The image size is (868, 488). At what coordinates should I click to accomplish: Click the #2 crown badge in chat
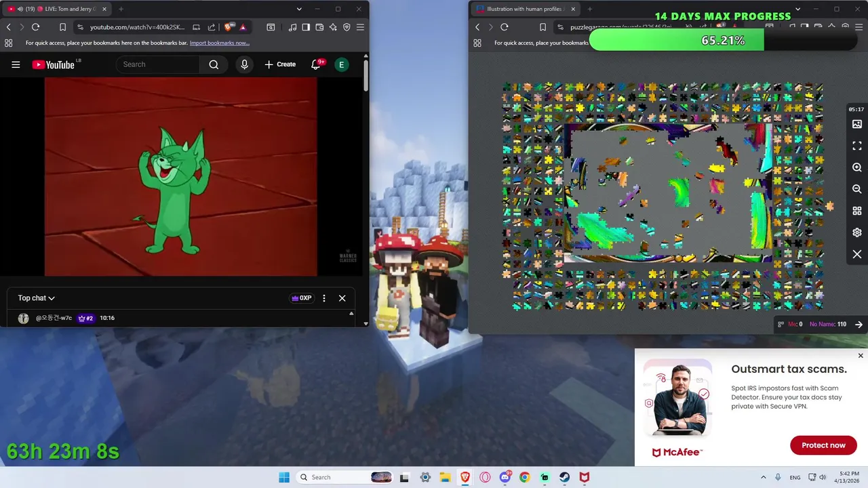pos(85,318)
